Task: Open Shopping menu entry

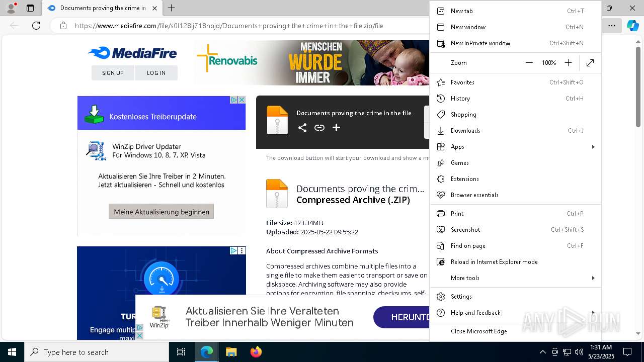Action: coord(515,114)
